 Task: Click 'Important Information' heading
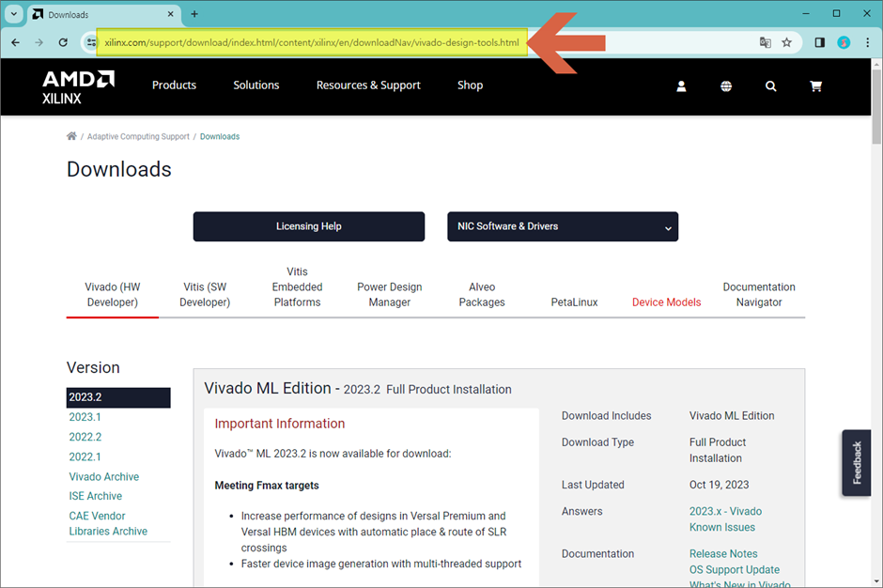point(280,424)
